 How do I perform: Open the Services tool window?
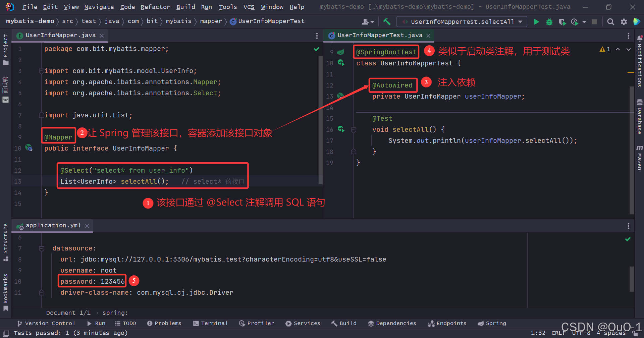303,323
